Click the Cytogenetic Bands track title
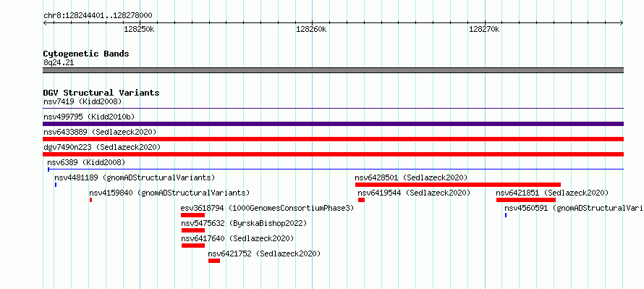 [x=86, y=54]
